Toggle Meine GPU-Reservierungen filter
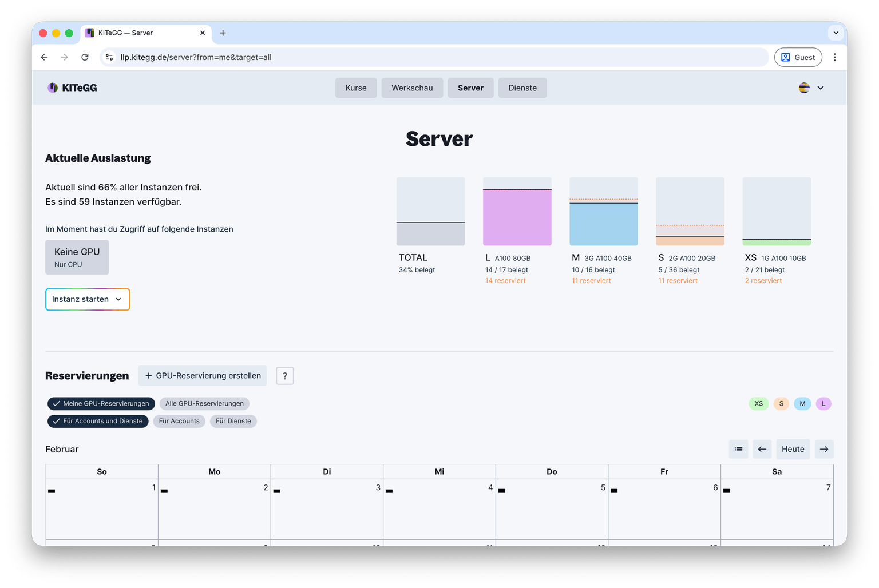This screenshot has width=879, height=588. 101,403
